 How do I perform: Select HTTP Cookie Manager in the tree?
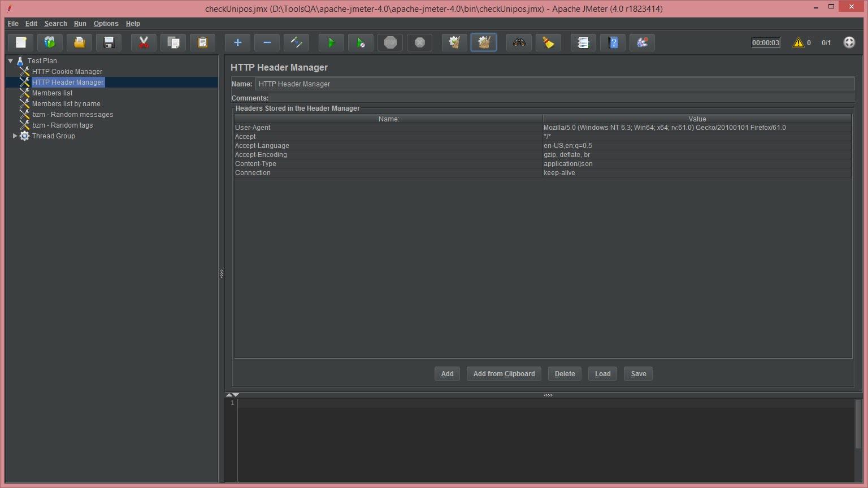point(67,72)
